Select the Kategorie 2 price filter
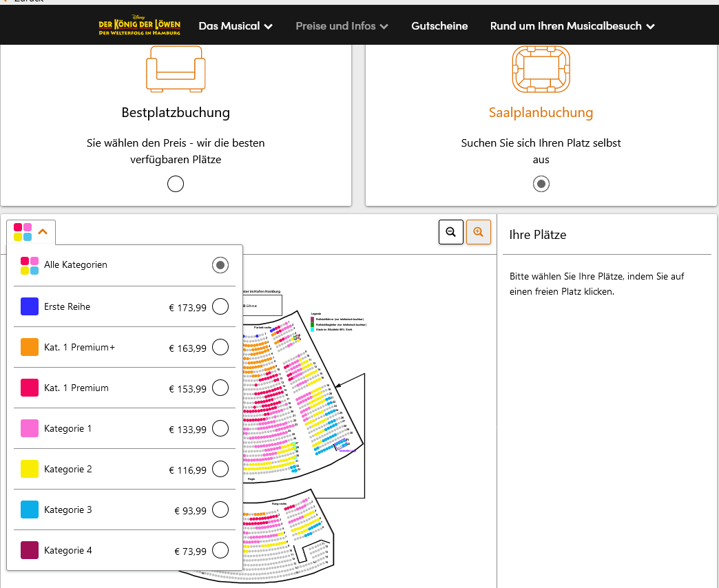 pyautogui.click(x=220, y=469)
